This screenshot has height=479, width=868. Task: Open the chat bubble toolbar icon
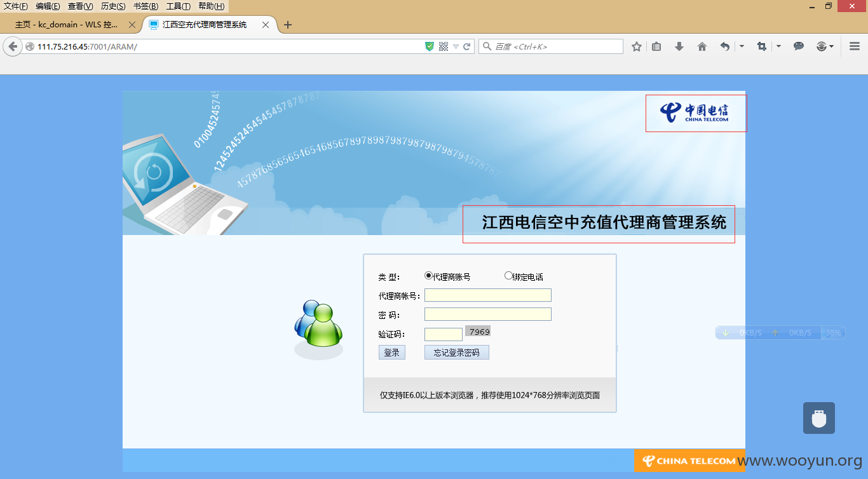pyautogui.click(x=799, y=46)
